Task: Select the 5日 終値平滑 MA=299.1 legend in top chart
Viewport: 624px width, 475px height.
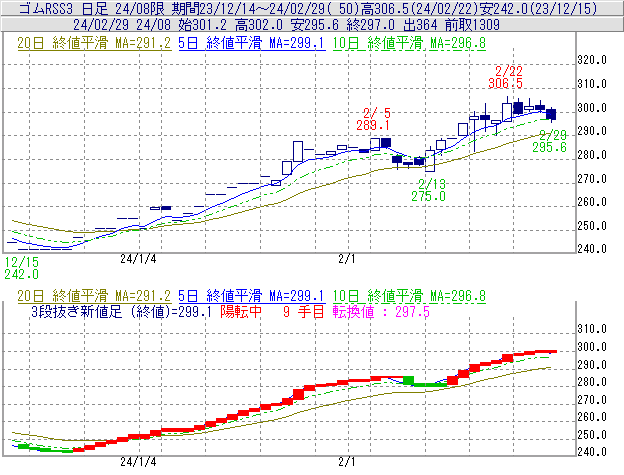Action: pyautogui.click(x=252, y=43)
